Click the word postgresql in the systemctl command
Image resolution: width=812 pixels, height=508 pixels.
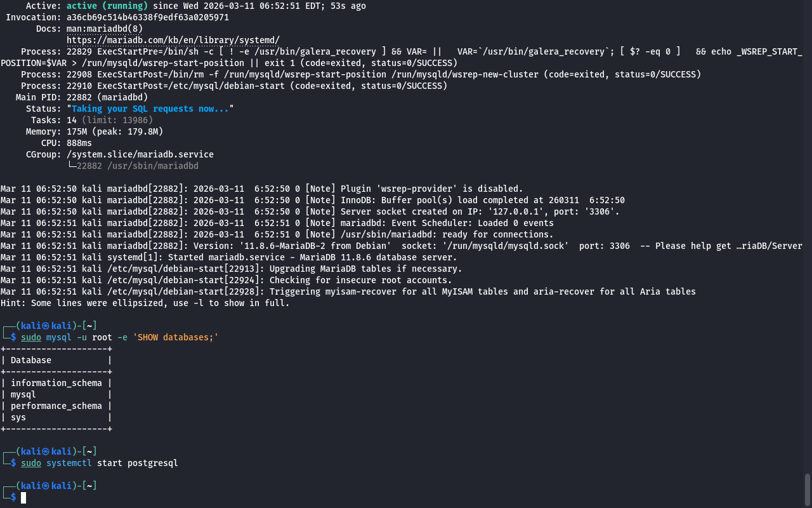[x=152, y=463]
